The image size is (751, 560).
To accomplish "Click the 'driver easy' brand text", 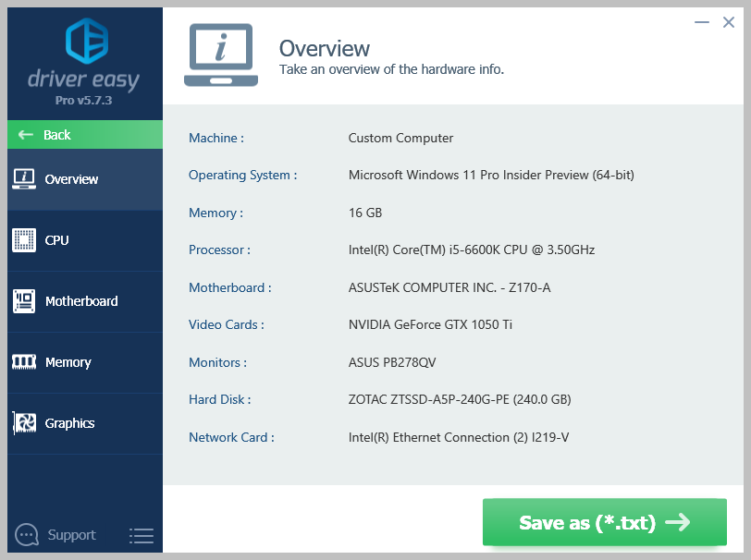I will pos(83,79).
